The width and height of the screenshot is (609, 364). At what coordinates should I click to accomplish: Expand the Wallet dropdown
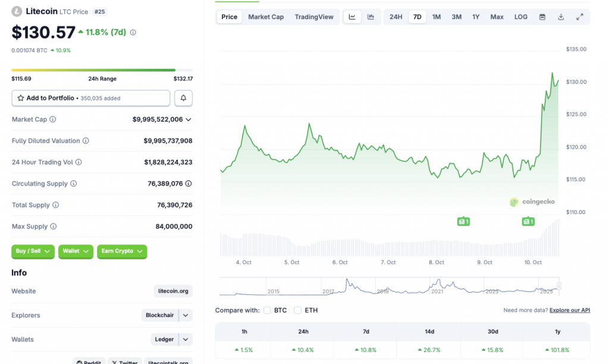[x=76, y=251]
